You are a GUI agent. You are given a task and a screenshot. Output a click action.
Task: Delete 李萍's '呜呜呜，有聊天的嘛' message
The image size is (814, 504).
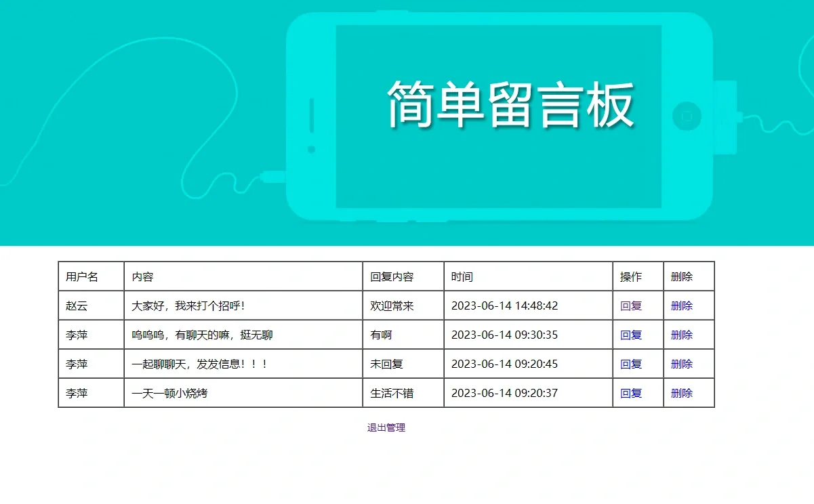pyautogui.click(x=681, y=335)
